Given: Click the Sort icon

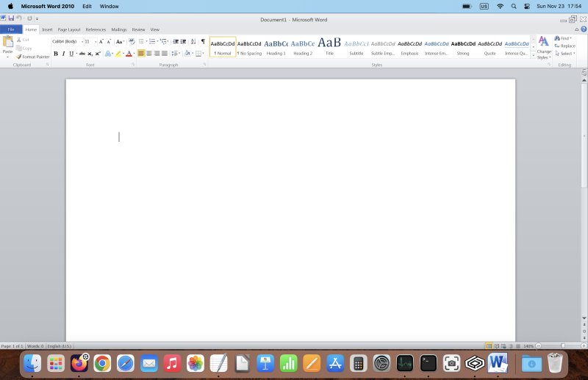Looking at the screenshot, I should tap(193, 41).
